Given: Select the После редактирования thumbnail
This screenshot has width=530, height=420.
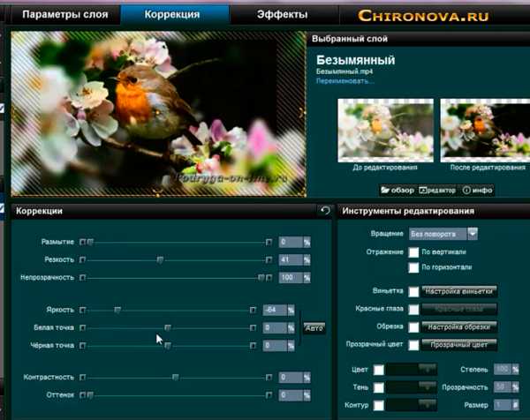Looking at the screenshot, I should tap(485, 131).
